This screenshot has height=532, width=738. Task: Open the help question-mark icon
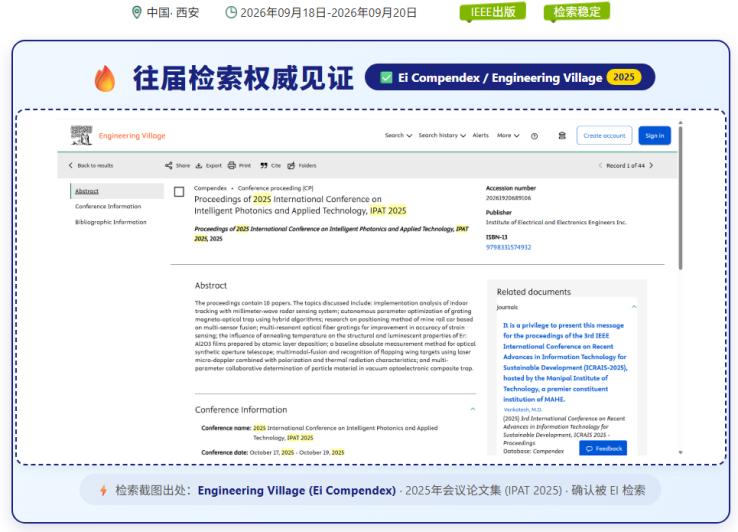tap(534, 136)
